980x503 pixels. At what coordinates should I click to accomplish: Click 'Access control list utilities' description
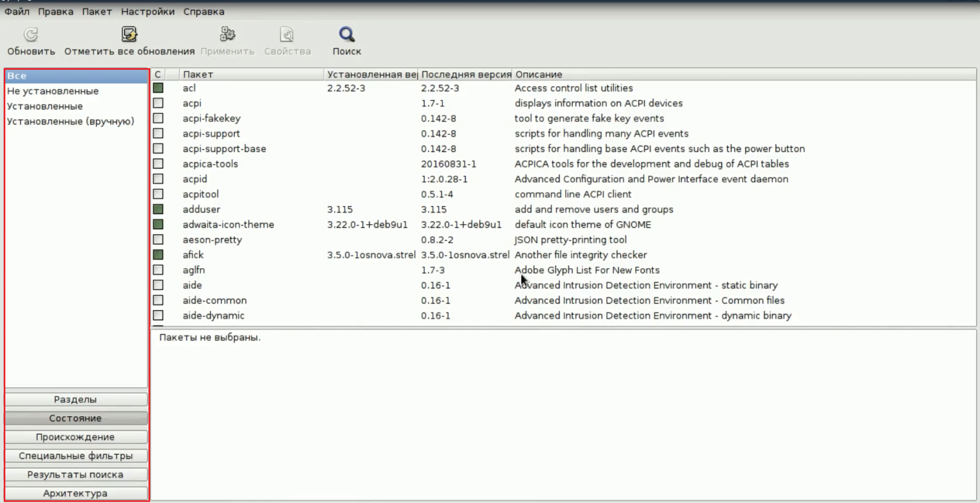574,88
